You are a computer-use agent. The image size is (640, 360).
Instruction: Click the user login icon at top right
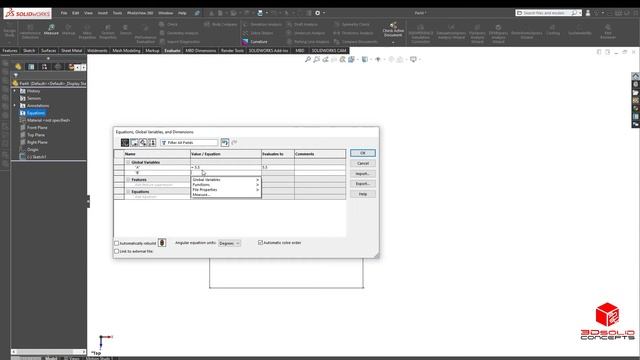[x=588, y=13]
